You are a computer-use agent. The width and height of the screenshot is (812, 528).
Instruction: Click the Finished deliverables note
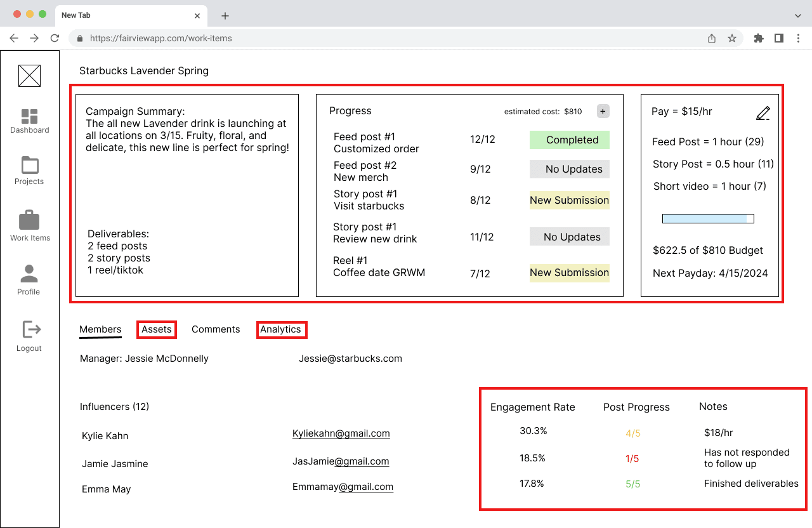point(751,484)
